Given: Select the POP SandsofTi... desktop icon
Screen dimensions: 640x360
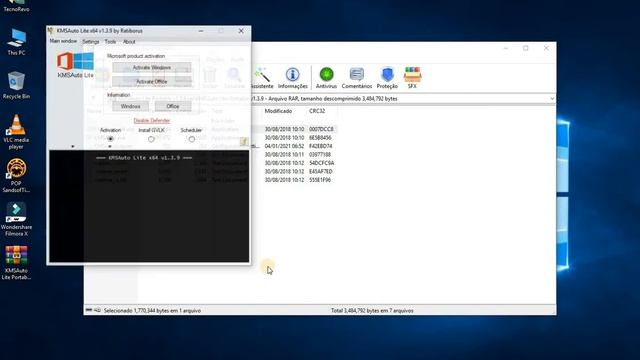Looking at the screenshot, I should 16,176.
